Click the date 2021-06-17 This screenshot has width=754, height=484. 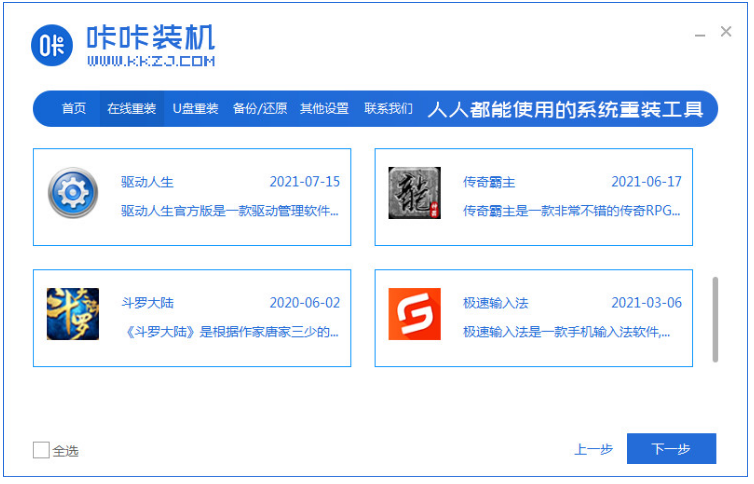coord(647,182)
